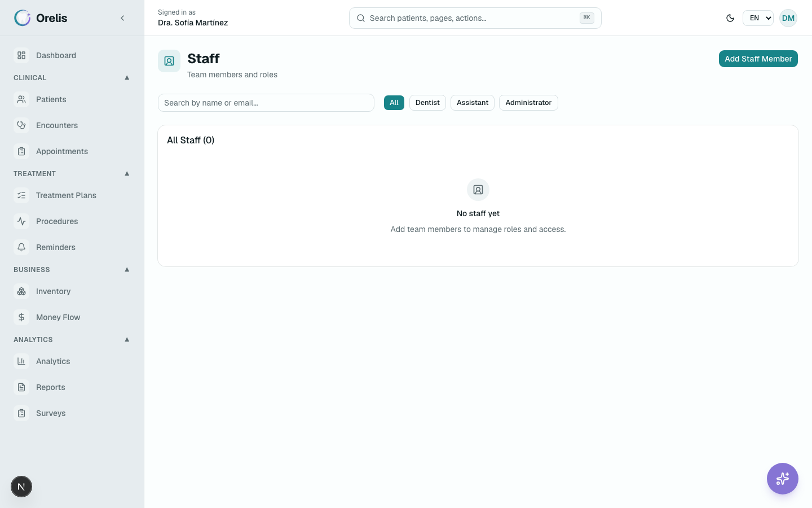Open the EN language dropdown
Viewport: 812px width, 508px height.
click(x=758, y=18)
